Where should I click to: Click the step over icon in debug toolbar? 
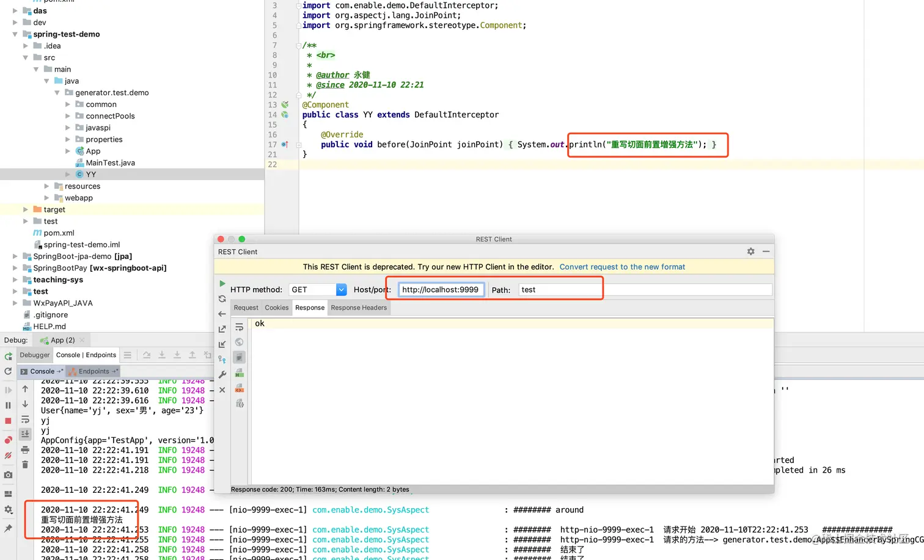tap(147, 355)
